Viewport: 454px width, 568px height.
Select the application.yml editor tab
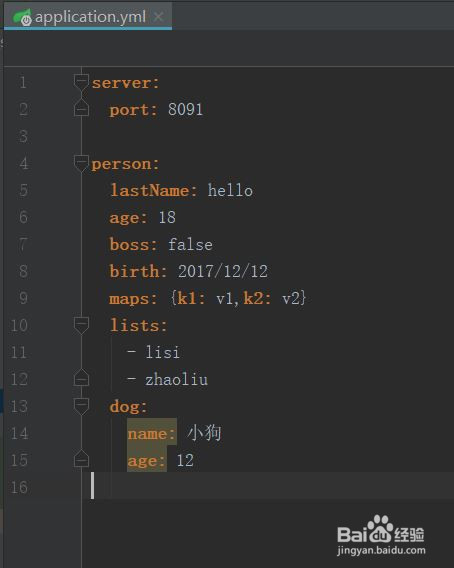click(x=88, y=17)
